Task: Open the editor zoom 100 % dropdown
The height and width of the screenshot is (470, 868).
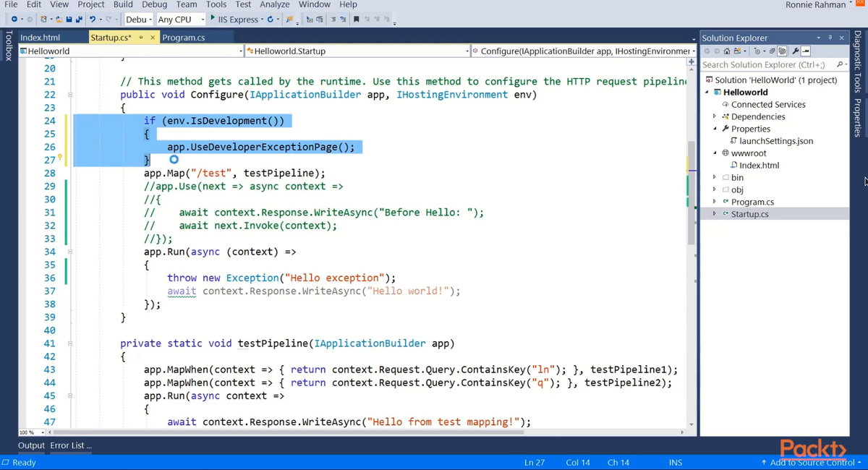Action: click(x=32, y=432)
